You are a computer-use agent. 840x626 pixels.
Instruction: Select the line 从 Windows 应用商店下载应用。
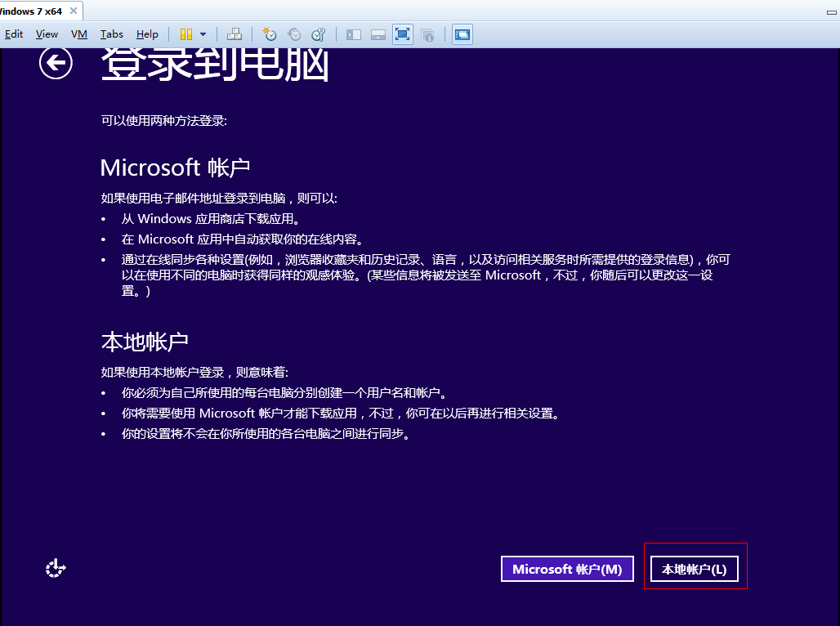pyautogui.click(x=211, y=219)
